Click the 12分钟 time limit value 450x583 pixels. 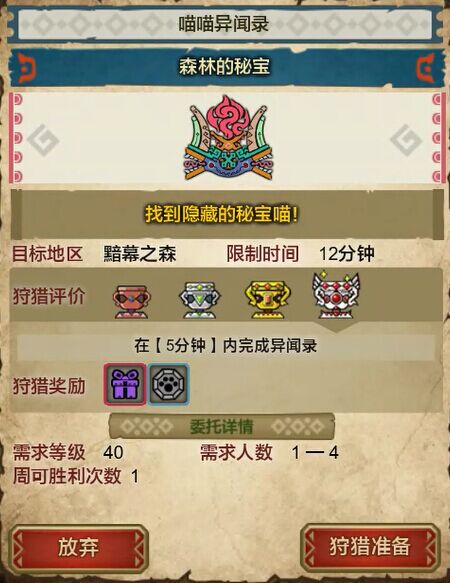(347, 254)
